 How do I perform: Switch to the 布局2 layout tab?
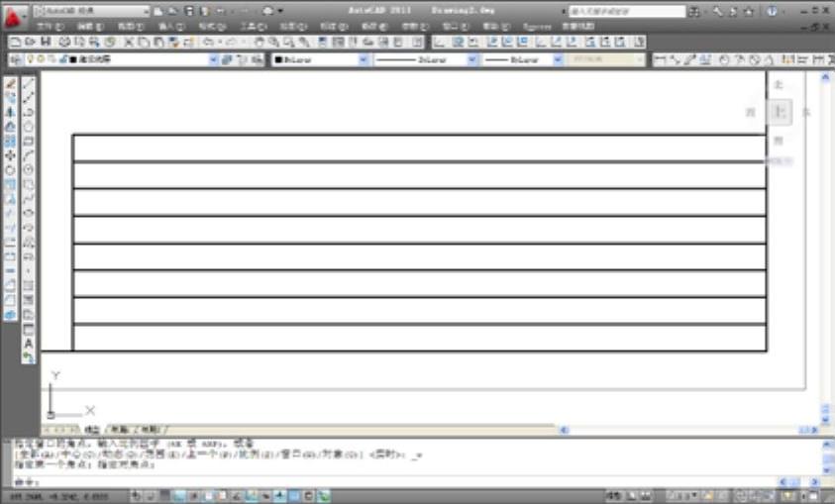[151, 430]
